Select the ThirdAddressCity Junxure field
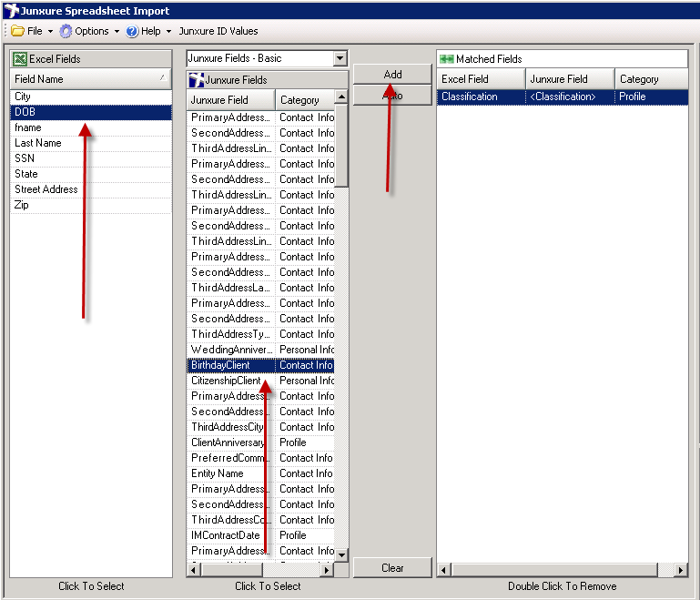 tap(260, 427)
